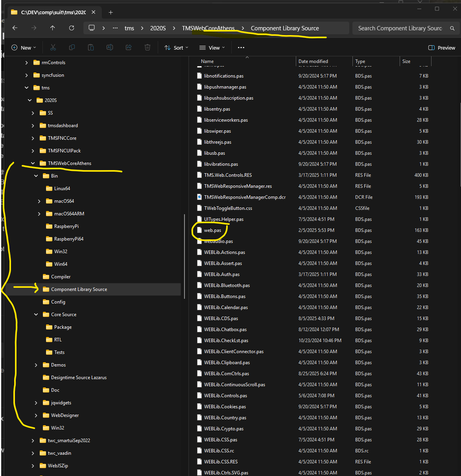The height and width of the screenshot is (476, 461).
Task: Click the 2020S breadcrumb in address bar
Action: 158,28
